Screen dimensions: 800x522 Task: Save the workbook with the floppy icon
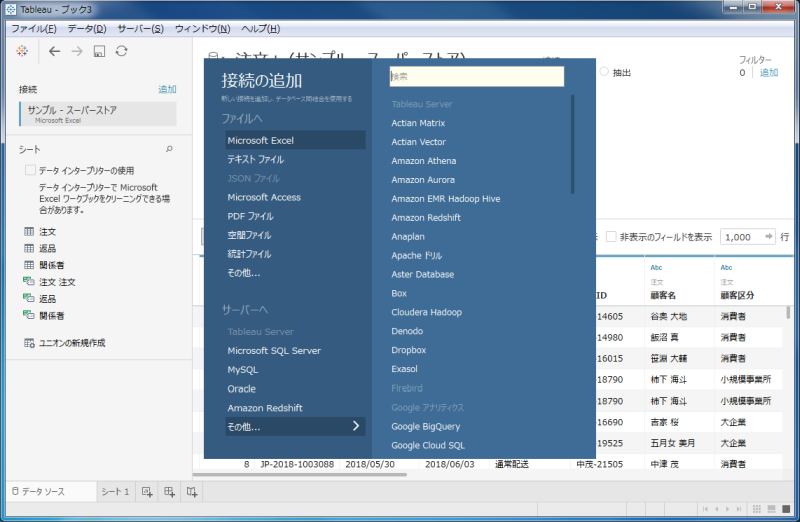click(x=99, y=51)
